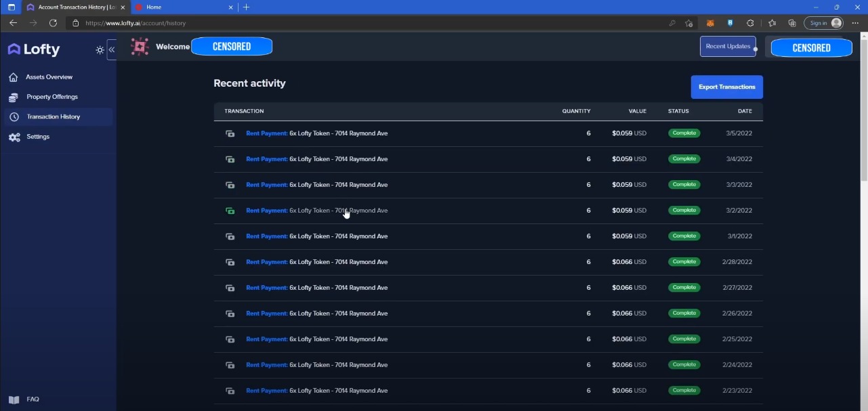Viewport: 868px width, 411px height.
Task: Click payment icon in 2/27/2022 row
Action: click(230, 288)
